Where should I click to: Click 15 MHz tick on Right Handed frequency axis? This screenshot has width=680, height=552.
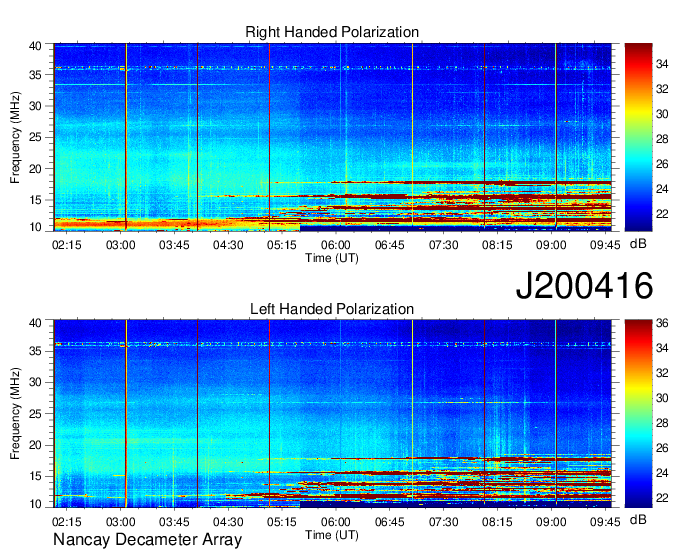(x=35, y=200)
